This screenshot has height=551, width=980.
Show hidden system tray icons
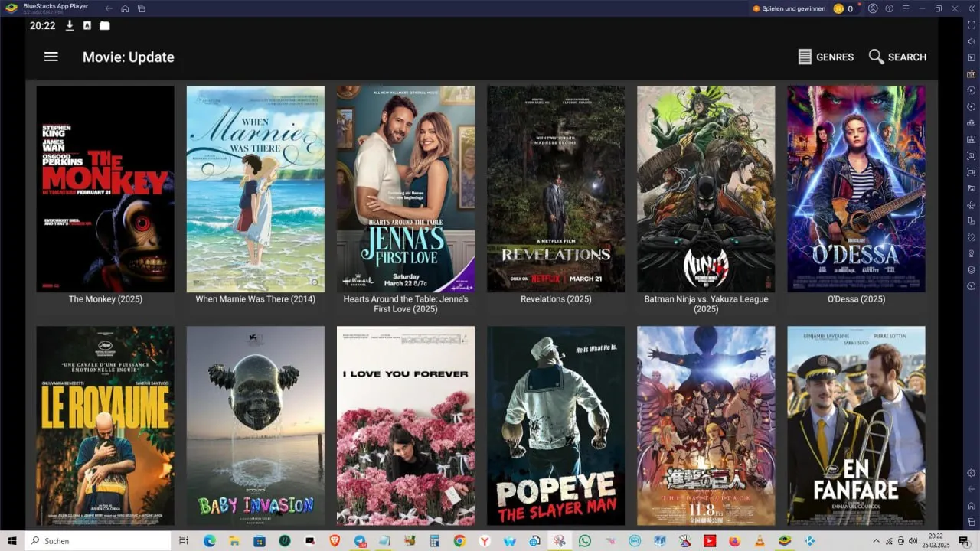(876, 541)
